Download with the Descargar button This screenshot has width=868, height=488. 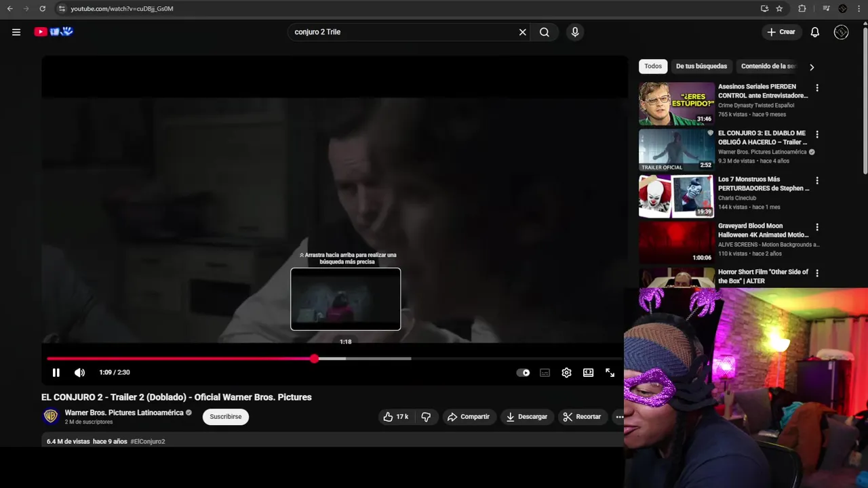click(x=527, y=417)
